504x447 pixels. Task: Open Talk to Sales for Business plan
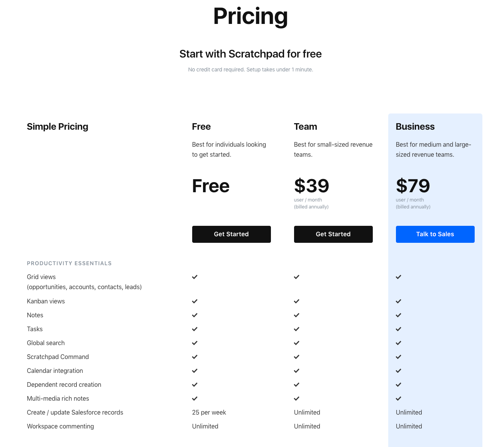pos(435,234)
